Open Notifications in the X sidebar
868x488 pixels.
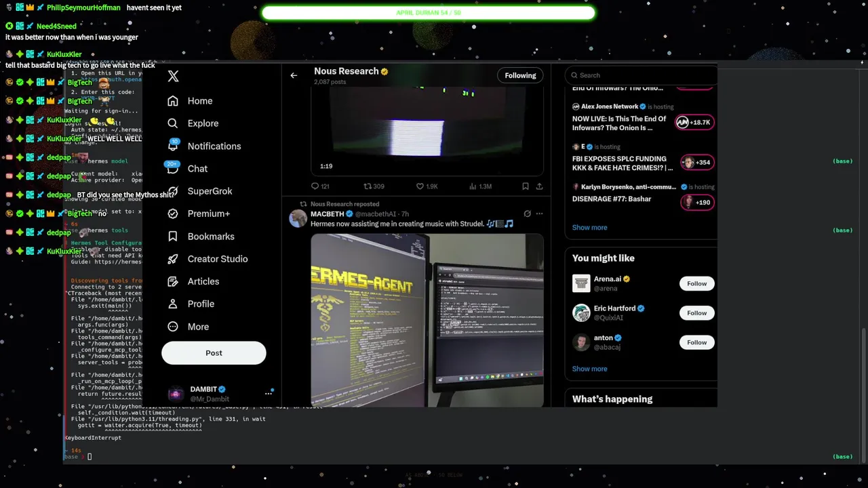click(x=204, y=146)
